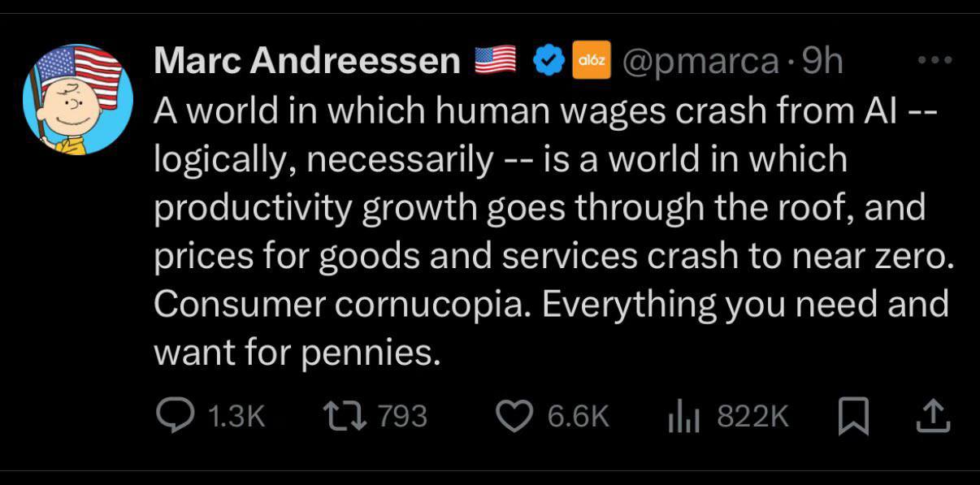Screen dimensions: 980x485
Task: Open the three-dot more options menu
Action: click(933, 60)
